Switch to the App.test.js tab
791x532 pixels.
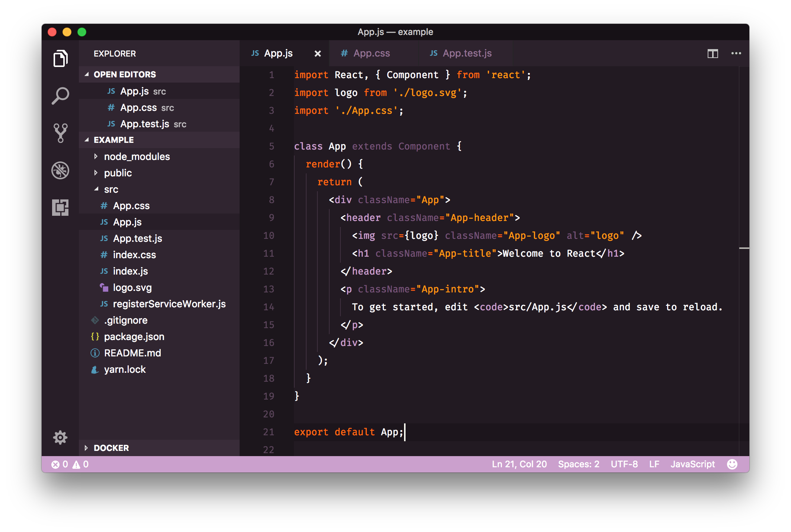[467, 54]
